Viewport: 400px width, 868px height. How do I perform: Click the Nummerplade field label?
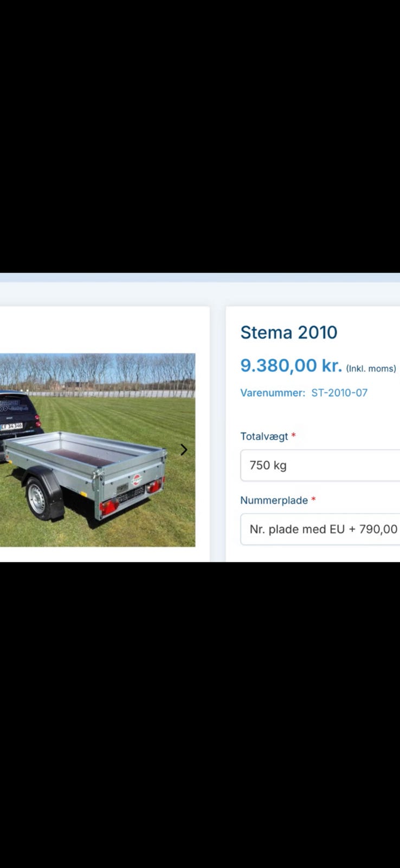click(274, 500)
